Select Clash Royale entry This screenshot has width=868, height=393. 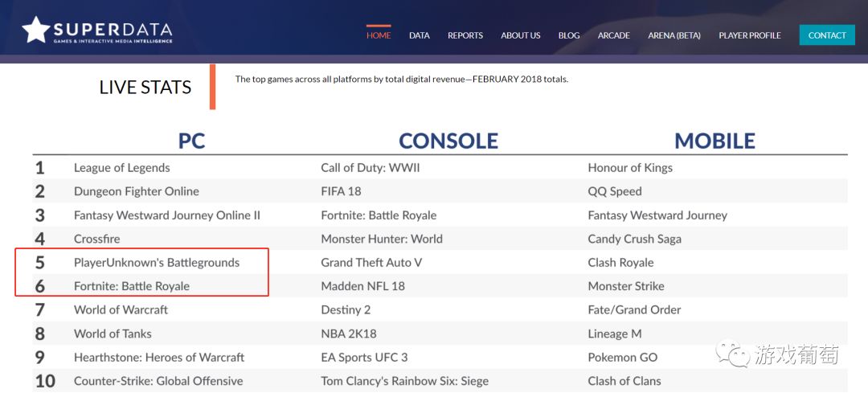pyautogui.click(x=620, y=262)
